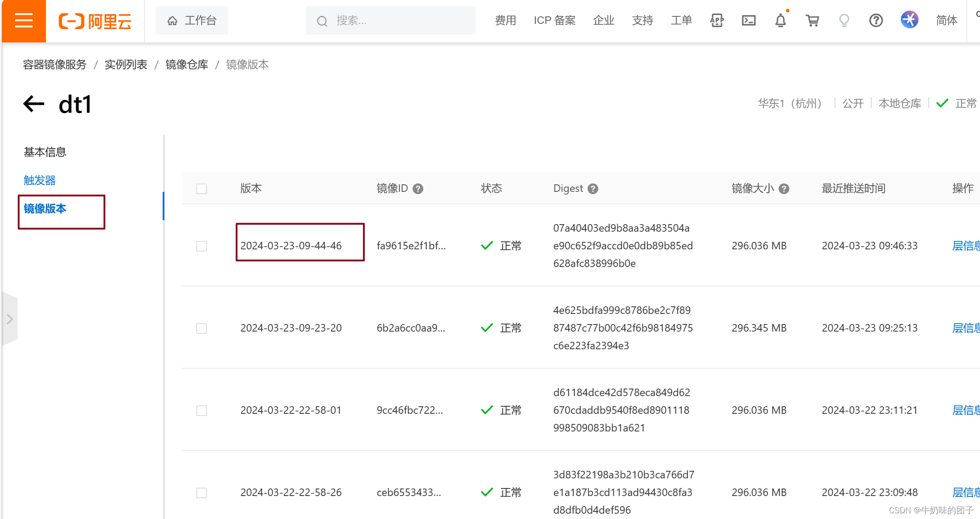The image size is (980, 519).
Task: Open the 工单 menu
Action: pyautogui.click(x=682, y=20)
